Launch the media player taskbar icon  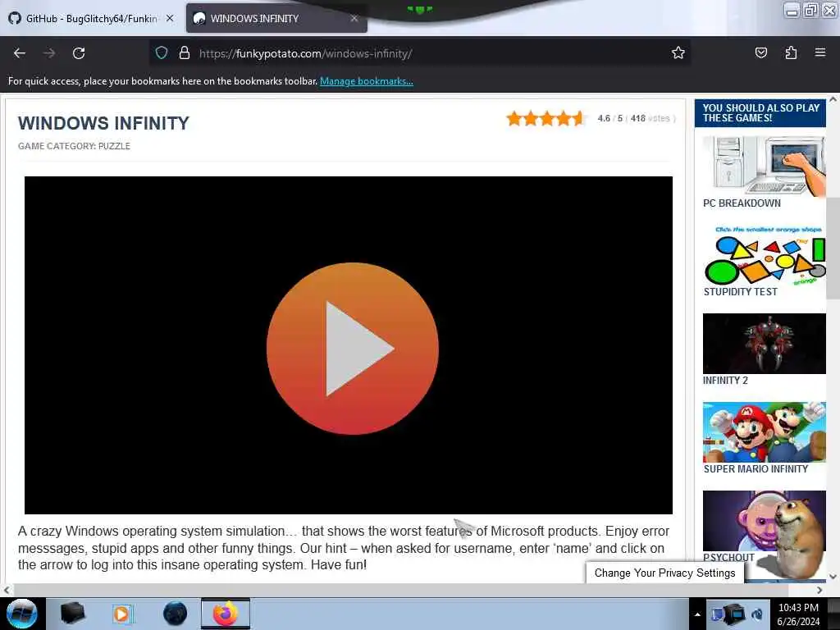pos(122,614)
